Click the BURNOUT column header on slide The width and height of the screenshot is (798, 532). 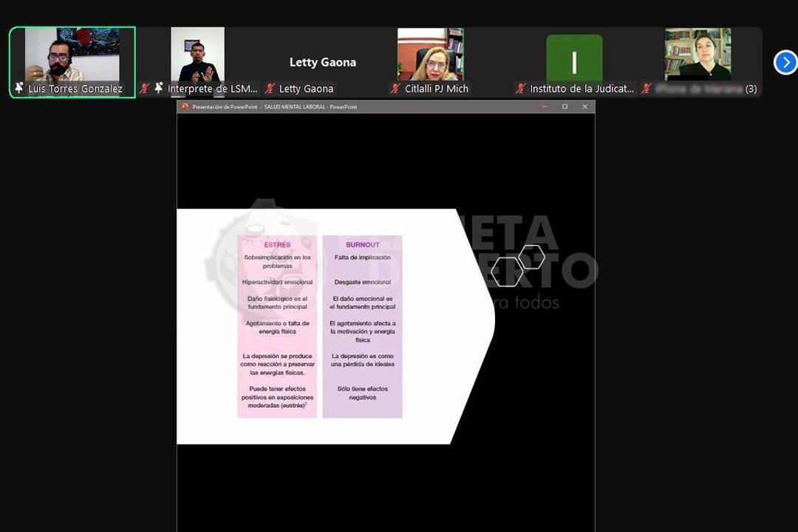coord(362,245)
